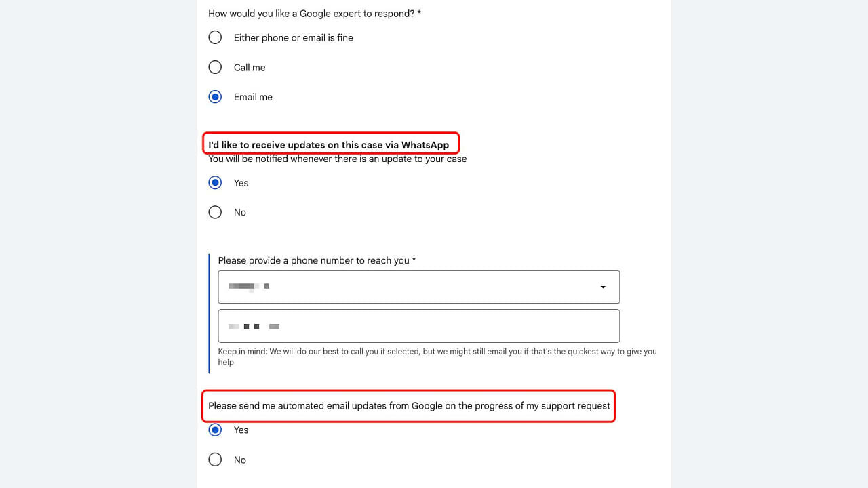The image size is (868, 488).
Task: Select the "Email me" radio button
Action: pyautogui.click(x=215, y=97)
